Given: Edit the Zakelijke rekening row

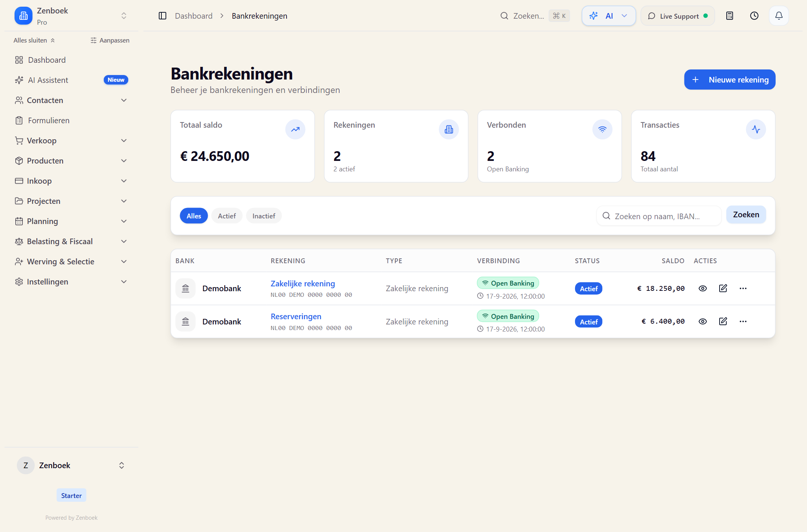Looking at the screenshot, I should click(723, 288).
